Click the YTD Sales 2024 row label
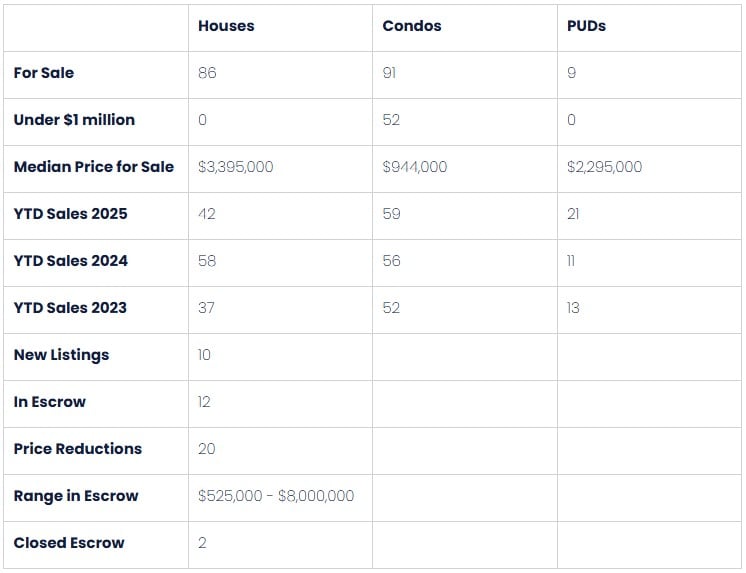 click(x=70, y=261)
